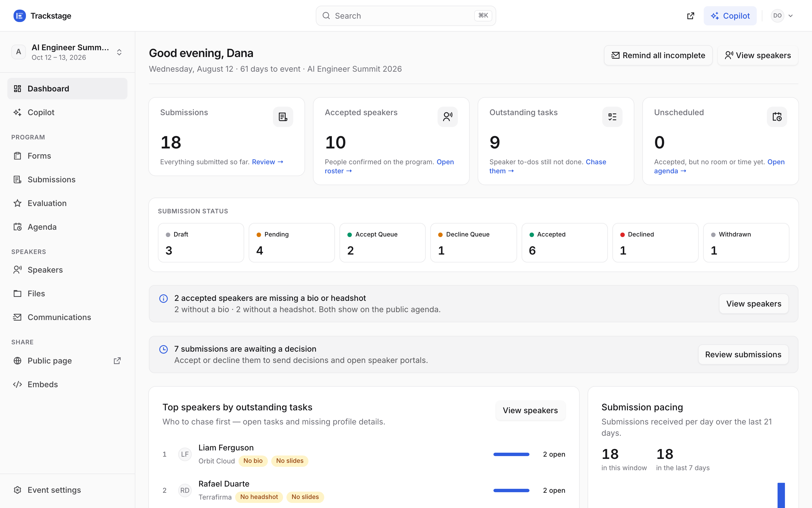The image size is (812, 508).
Task: Click the Unscheduled calendar clock icon
Action: (777, 117)
